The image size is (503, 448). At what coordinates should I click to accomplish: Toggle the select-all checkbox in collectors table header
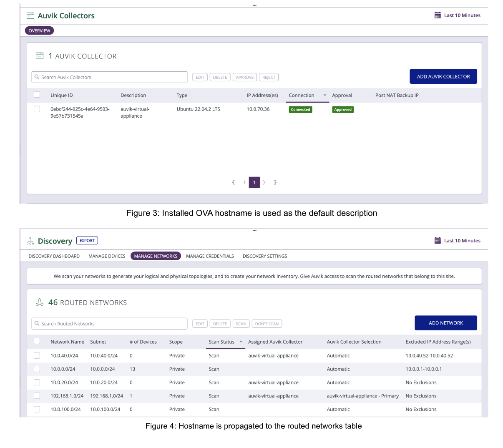[37, 95]
